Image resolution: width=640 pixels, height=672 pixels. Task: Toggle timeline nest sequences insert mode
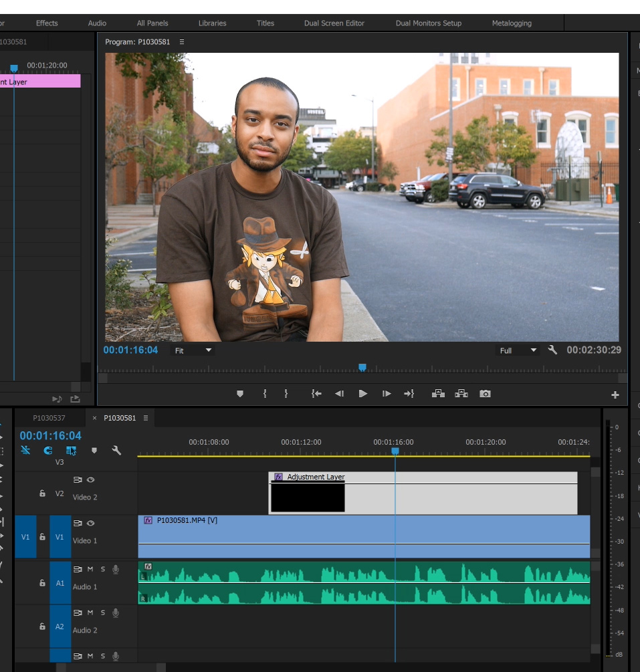pyautogui.click(x=25, y=450)
